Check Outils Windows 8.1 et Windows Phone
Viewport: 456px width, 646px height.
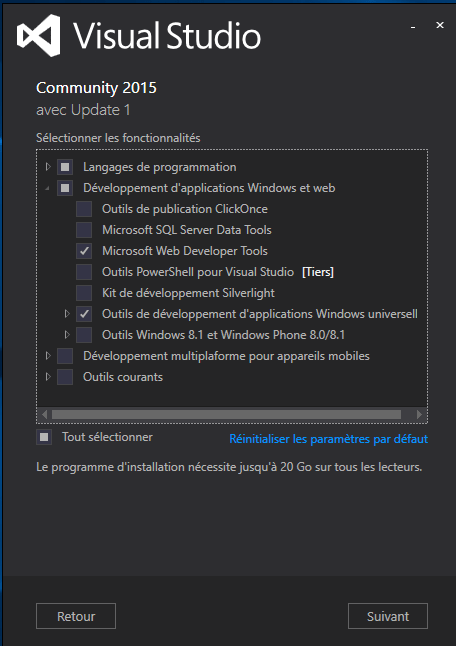(84, 335)
